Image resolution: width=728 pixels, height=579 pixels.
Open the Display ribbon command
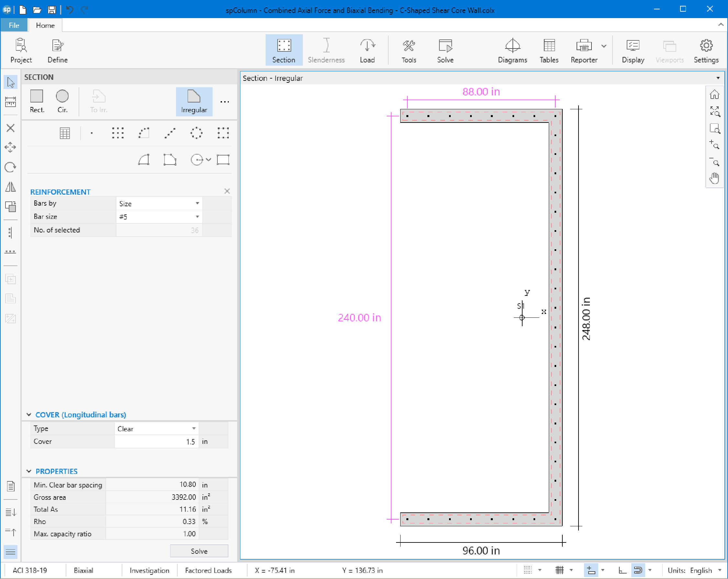click(x=633, y=51)
